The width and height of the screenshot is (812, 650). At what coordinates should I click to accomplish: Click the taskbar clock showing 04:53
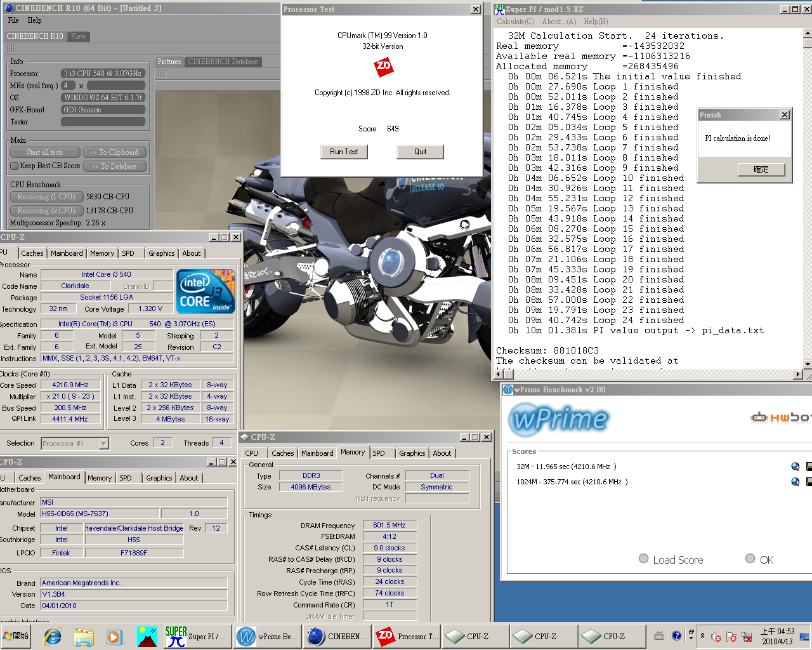pos(777,636)
